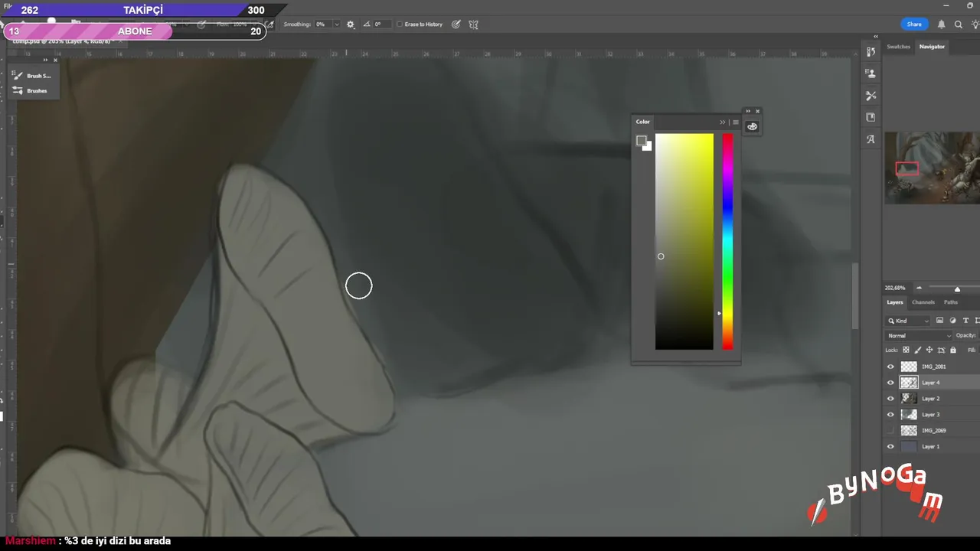Open the Tool Presets panel icon
This screenshot has height=551, width=980.
871,96
